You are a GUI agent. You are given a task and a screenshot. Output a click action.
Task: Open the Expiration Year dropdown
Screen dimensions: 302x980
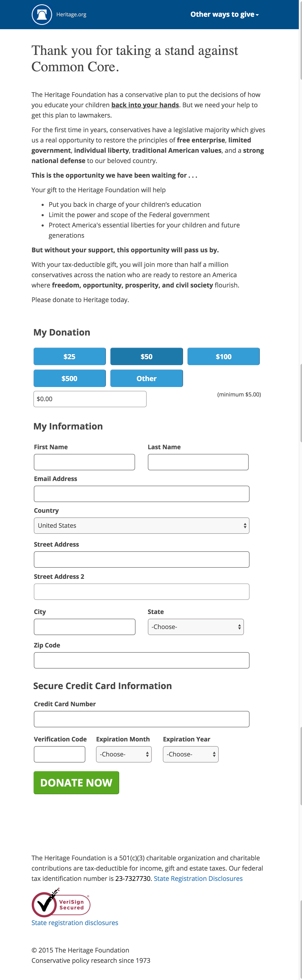click(x=190, y=754)
